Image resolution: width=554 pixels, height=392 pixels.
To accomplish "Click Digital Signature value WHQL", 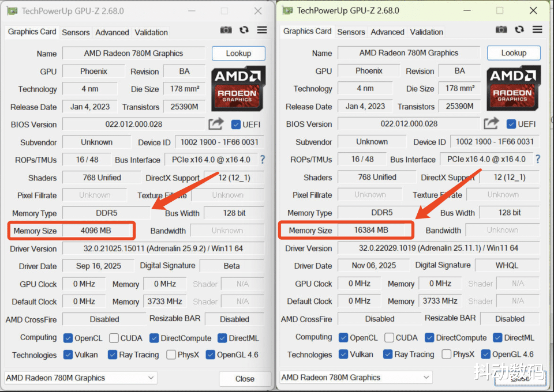I will click(507, 266).
